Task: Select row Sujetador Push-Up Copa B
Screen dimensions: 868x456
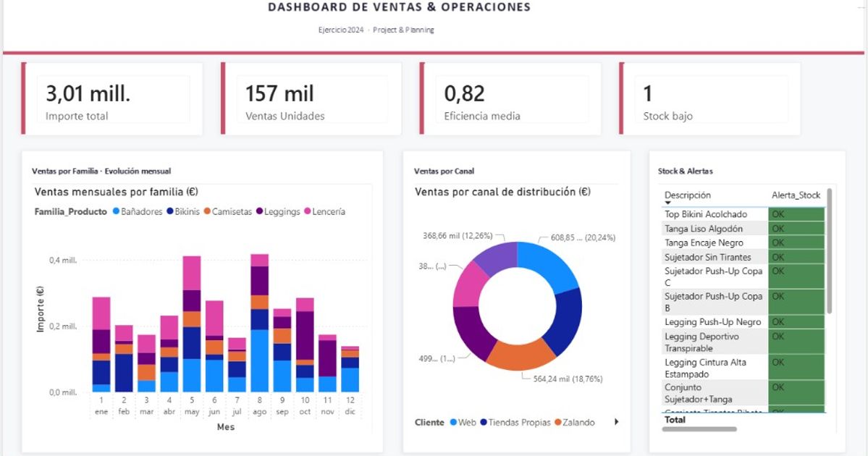Action: [743, 302]
